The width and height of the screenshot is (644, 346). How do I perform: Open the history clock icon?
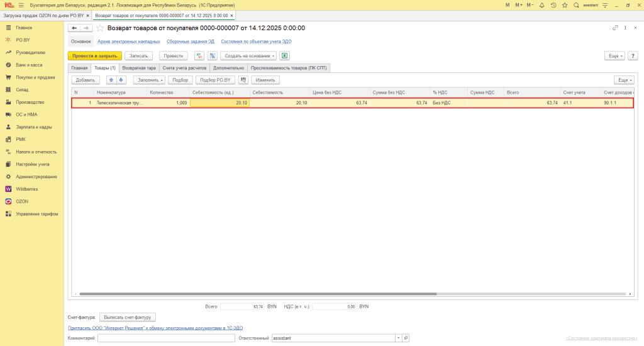[x=553, y=5]
